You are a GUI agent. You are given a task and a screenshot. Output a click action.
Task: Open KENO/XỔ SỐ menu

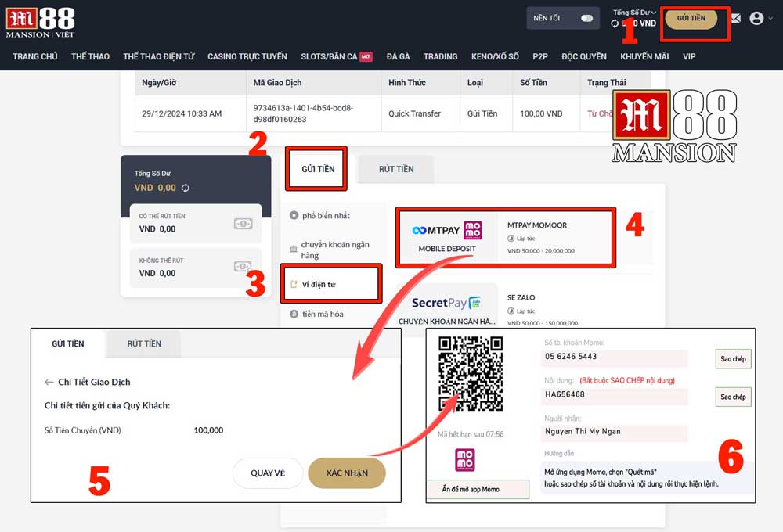(495, 56)
